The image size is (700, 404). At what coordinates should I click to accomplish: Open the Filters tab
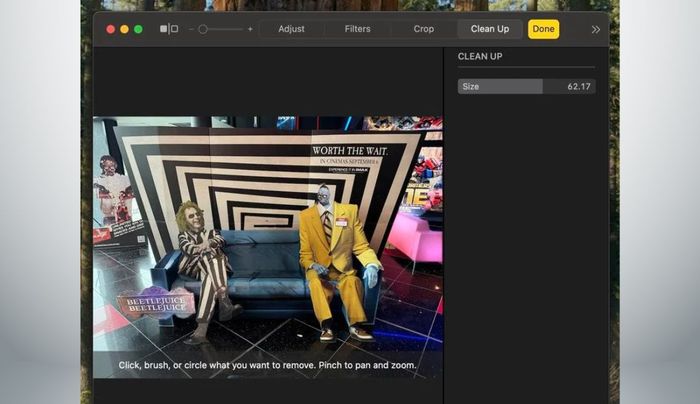(357, 29)
